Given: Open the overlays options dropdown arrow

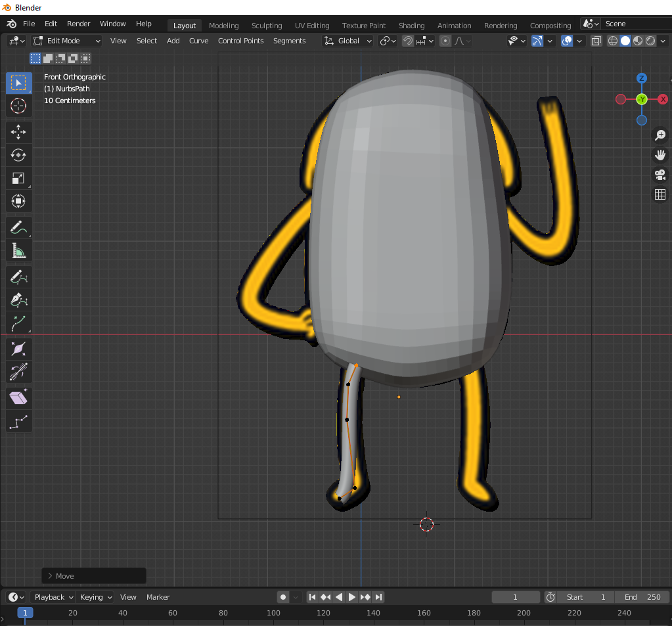Looking at the screenshot, I should [x=579, y=41].
